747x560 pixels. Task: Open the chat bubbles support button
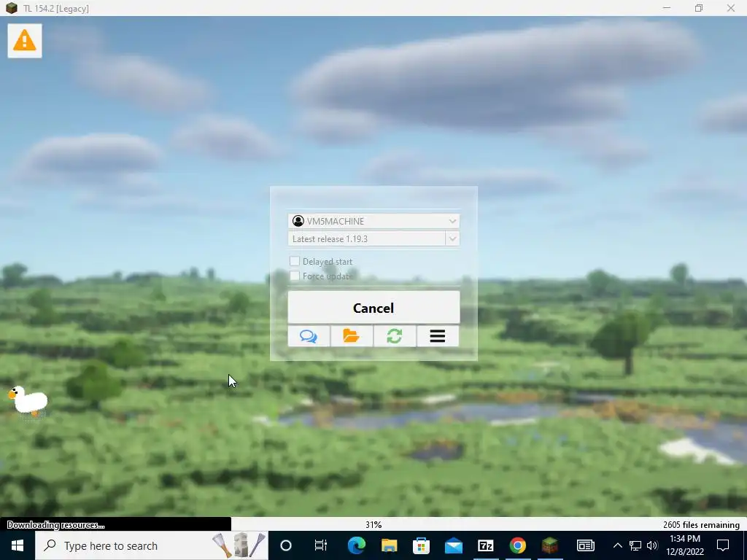pyautogui.click(x=309, y=336)
